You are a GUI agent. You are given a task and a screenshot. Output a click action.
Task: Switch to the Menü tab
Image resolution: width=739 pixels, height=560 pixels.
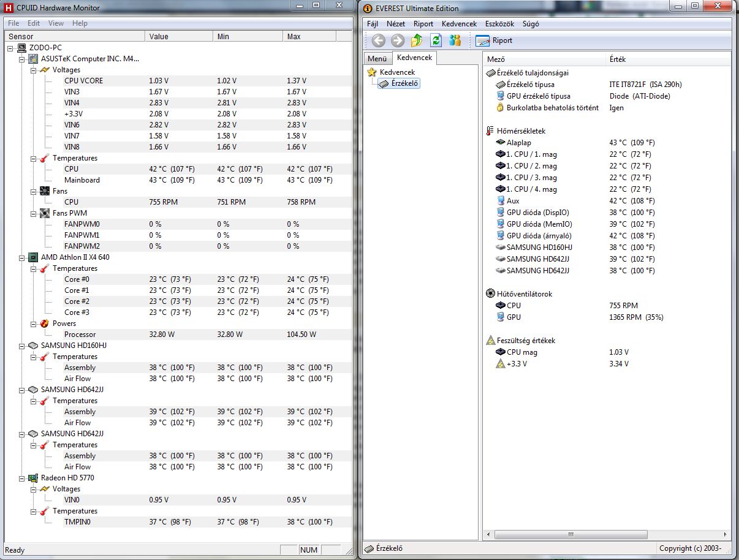tap(377, 59)
